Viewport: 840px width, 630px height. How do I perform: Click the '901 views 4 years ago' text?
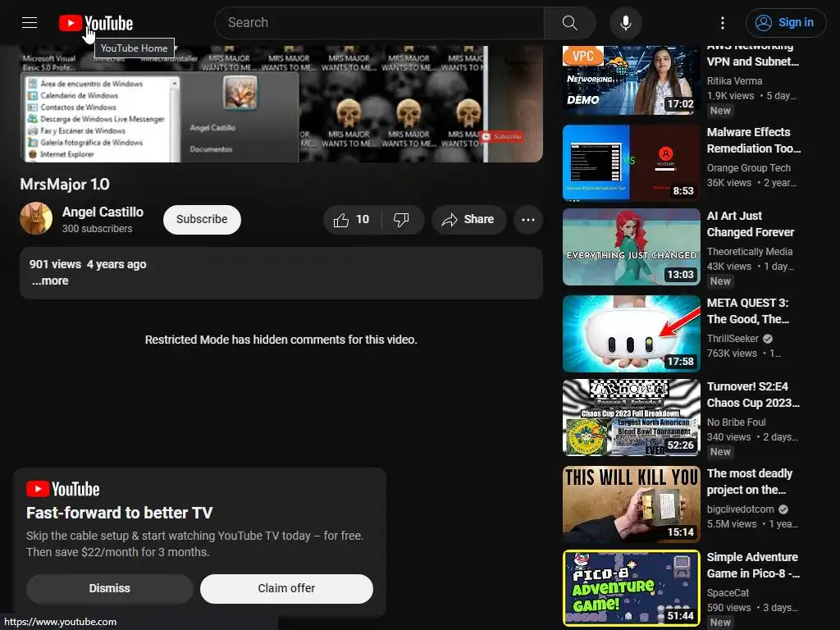tap(88, 264)
